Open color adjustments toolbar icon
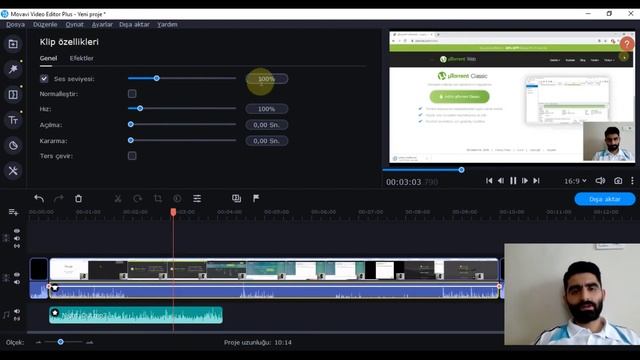This screenshot has width=640, height=360. pyautogui.click(x=177, y=199)
